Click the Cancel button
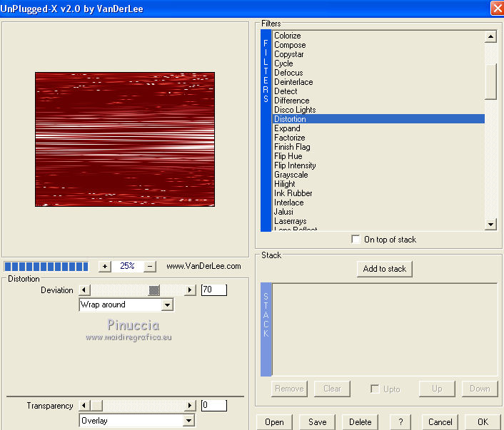Image resolution: width=504 pixels, height=430 pixels. (440, 422)
